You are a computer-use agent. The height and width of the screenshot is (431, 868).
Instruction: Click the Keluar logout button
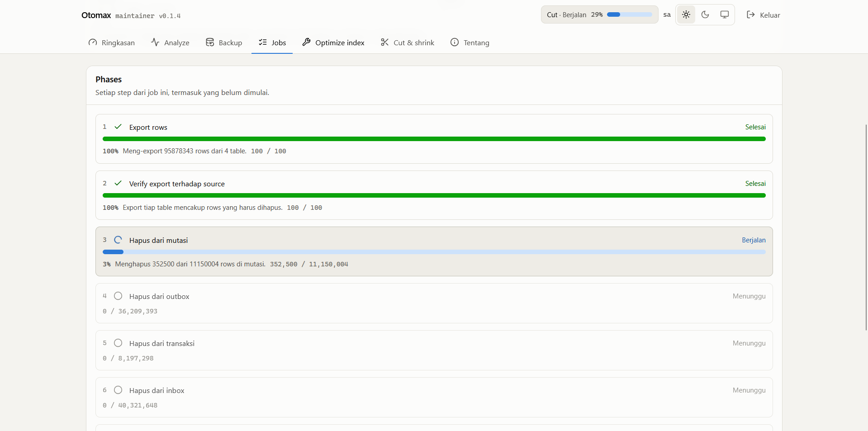[764, 15]
